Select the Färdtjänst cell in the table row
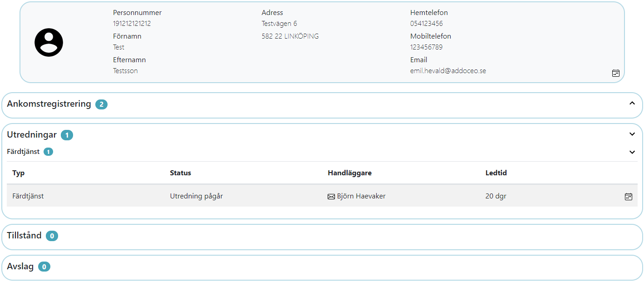 pos(28,196)
